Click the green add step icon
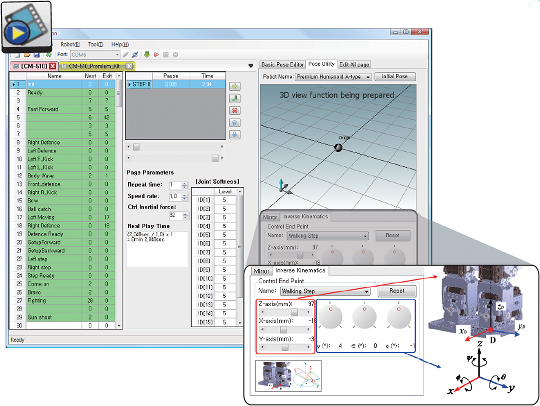Viewport: 540px width, 406px height. coord(235,86)
